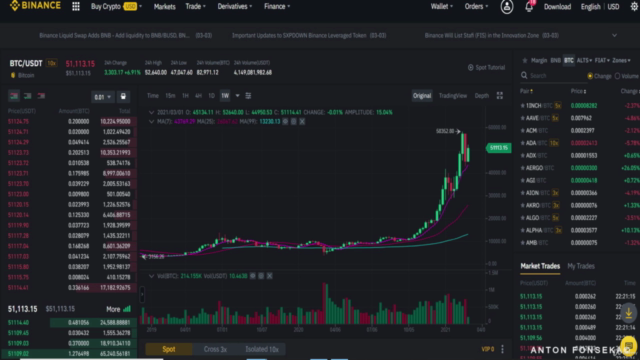The image size is (640, 360).
Task: Favorite the ADA/BTC pair star
Action: [x=522, y=143]
